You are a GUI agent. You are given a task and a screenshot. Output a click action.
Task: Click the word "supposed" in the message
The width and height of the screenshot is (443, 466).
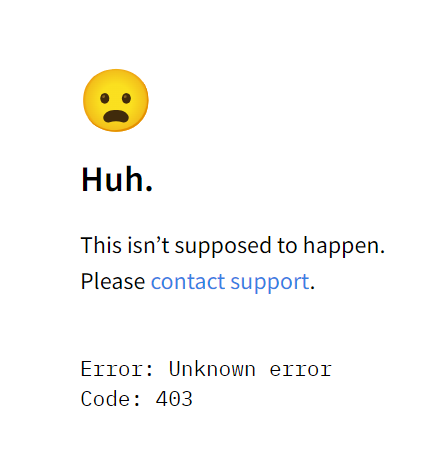tap(223, 247)
